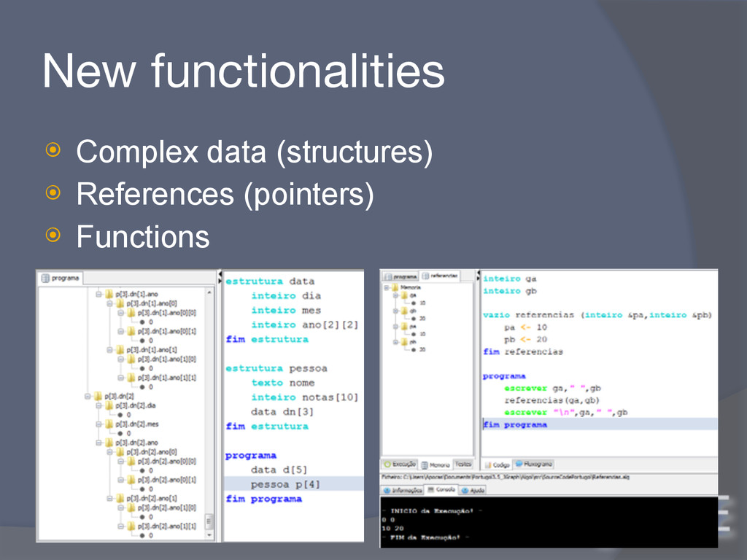Click folder icon of p[3].dn[1].ano[1][1]
The image size is (747, 560).
pos(131,378)
